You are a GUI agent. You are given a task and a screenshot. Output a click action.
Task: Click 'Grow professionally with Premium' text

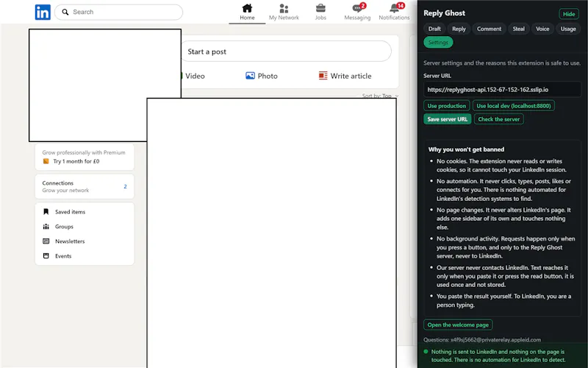(84, 152)
